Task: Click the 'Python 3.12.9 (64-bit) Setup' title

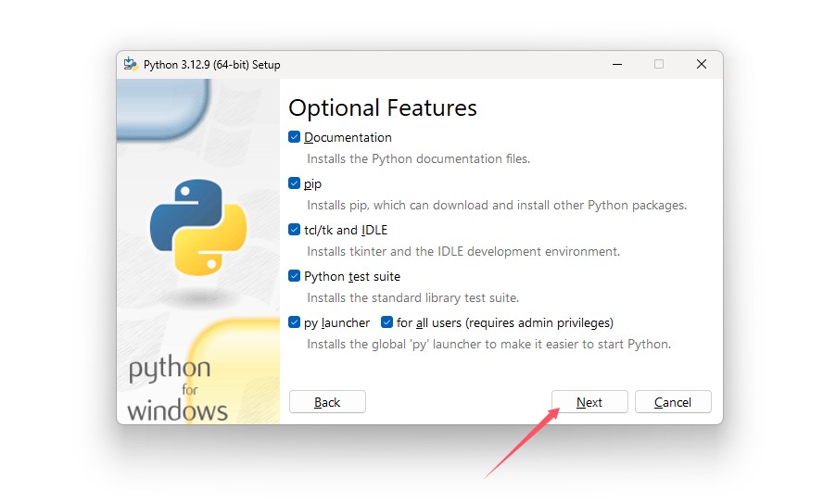Action: [x=211, y=65]
